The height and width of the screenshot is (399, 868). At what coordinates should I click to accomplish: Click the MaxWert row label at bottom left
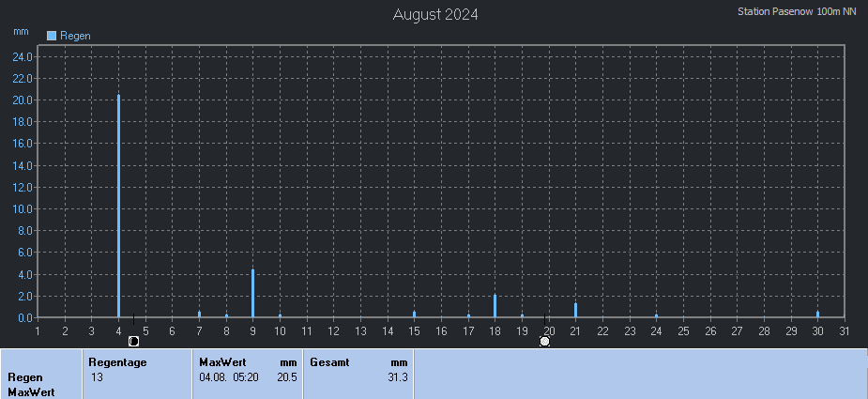coord(31,392)
